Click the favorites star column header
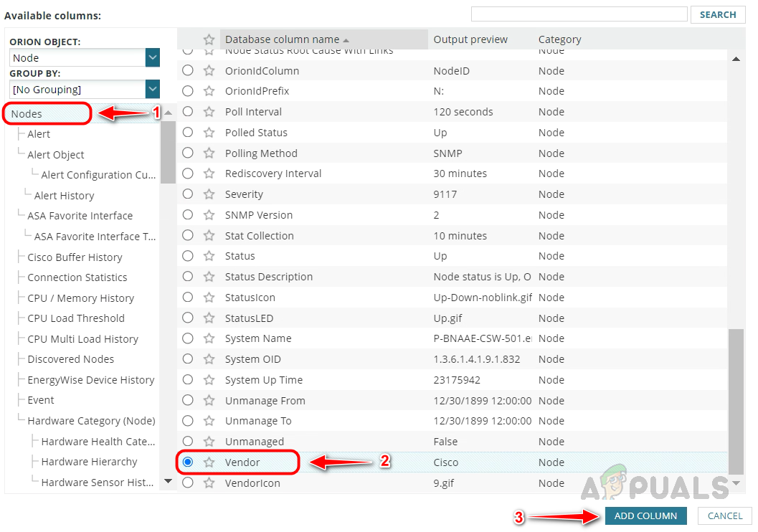The image size is (758, 532). pos(209,39)
